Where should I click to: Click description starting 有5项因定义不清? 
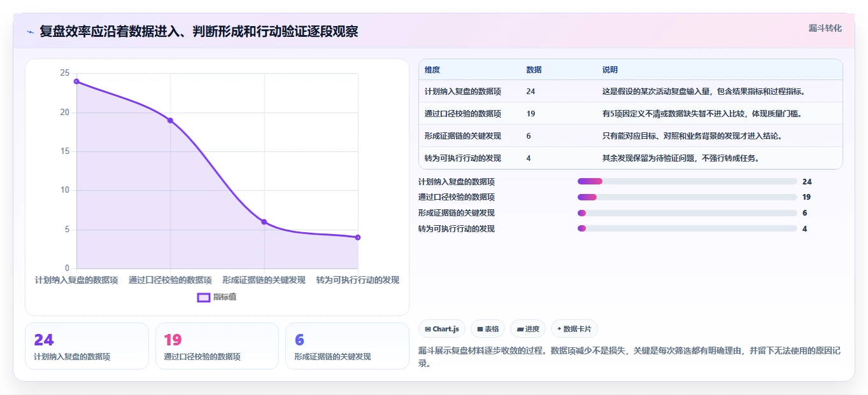[702, 114]
